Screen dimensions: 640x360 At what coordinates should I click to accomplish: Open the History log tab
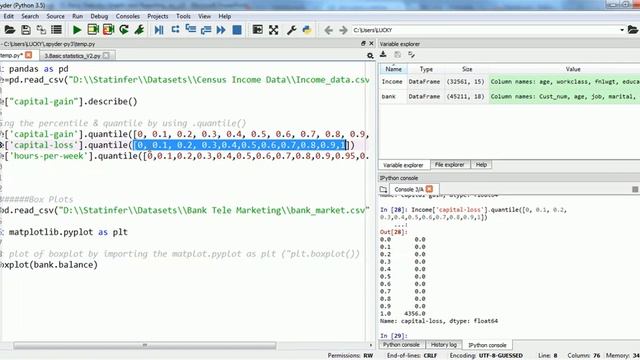coord(444,345)
